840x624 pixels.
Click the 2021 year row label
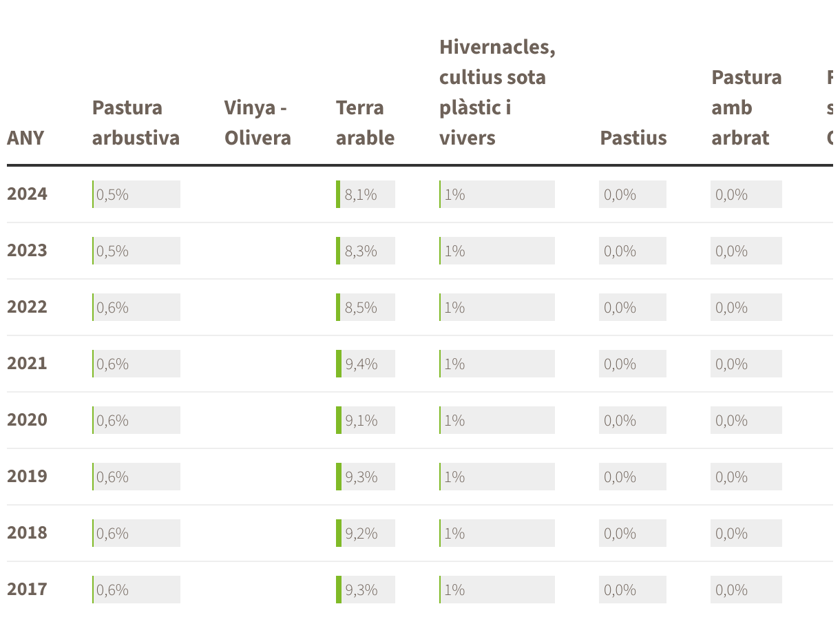tap(28, 364)
